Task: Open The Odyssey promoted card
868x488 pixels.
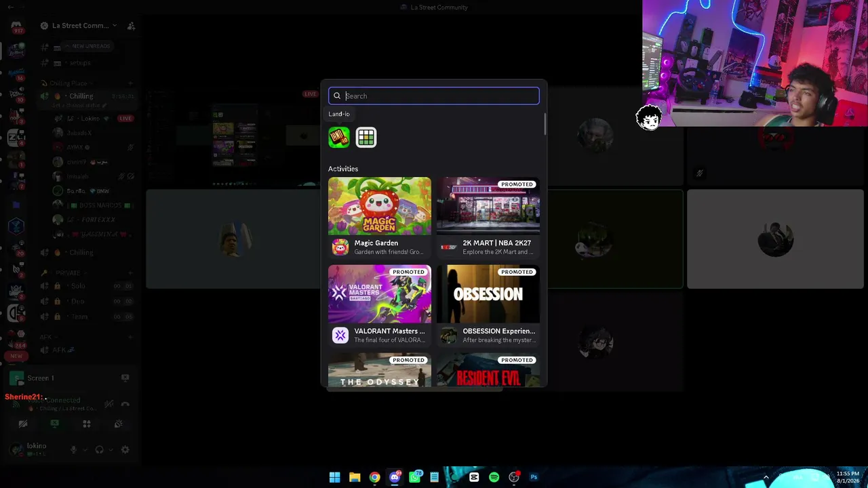Action: 380,370
